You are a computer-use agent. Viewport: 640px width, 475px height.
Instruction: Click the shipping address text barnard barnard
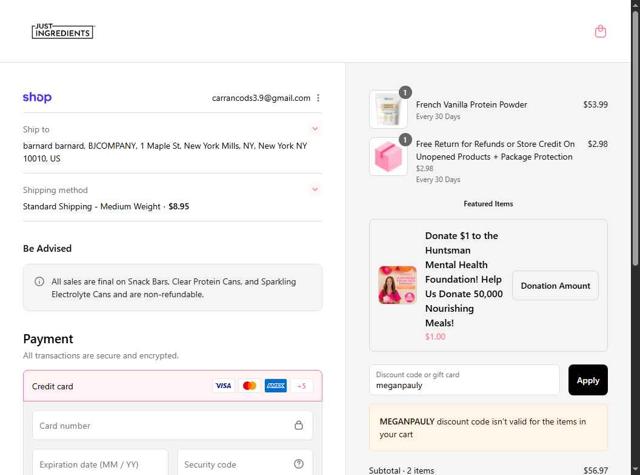click(165, 152)
